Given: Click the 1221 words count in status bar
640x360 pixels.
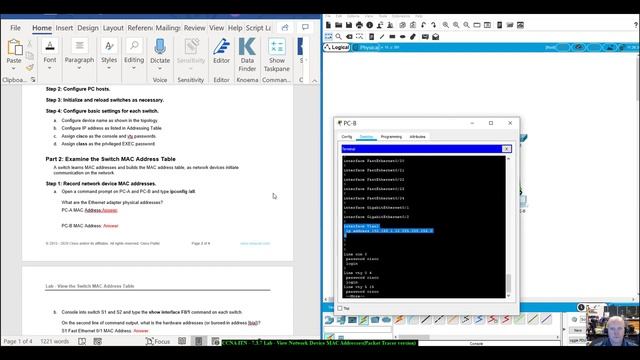Looking at the screenshot, I should click(x=55, y=341).
